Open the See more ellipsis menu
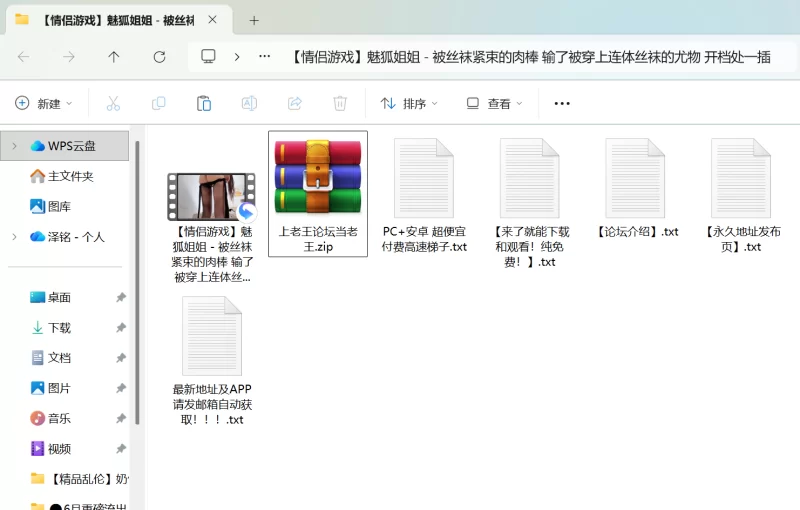Image resolution: width=800 pixels, height=510 pixels. tap(562, 103)
